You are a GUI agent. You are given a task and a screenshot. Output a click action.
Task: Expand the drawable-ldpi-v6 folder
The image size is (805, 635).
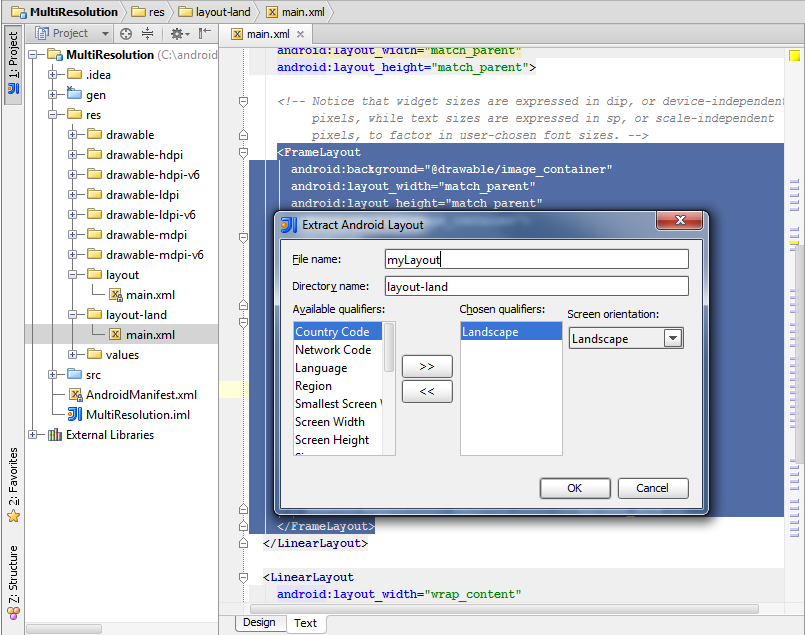pos(72,215)
